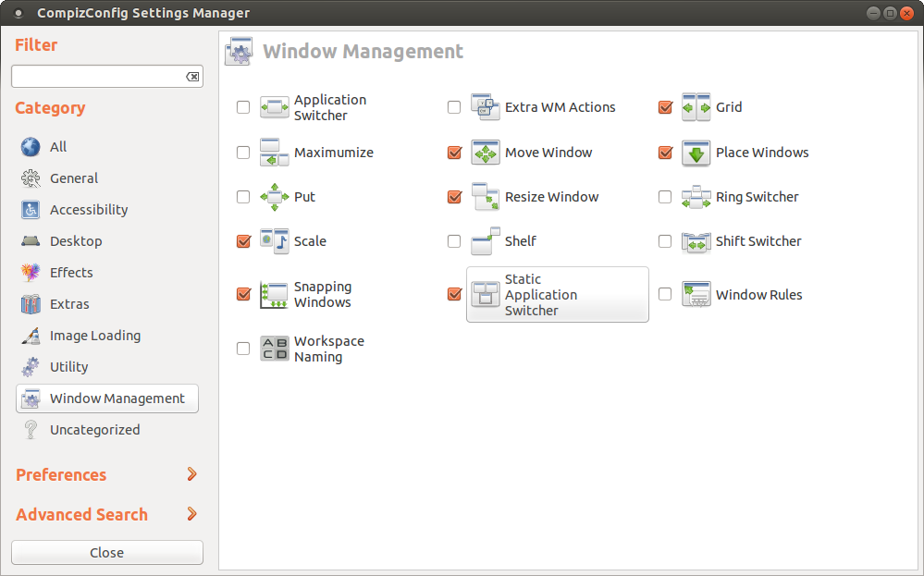Click the Move Window plugin icon
The width and height of the screenshot is (924, 576).
pos(486,153)
